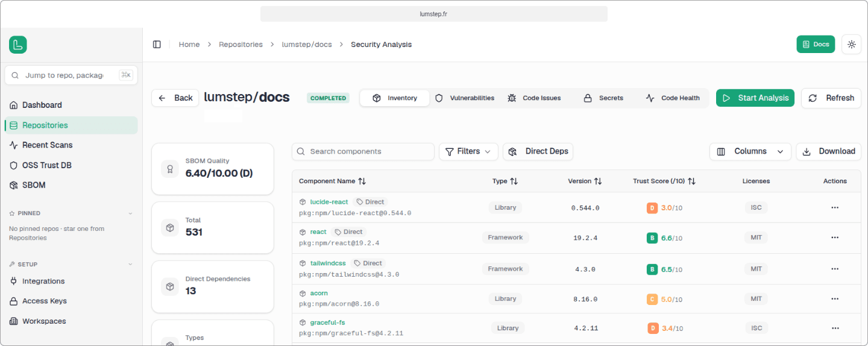Click the lumstep.fr address bar

434,14
